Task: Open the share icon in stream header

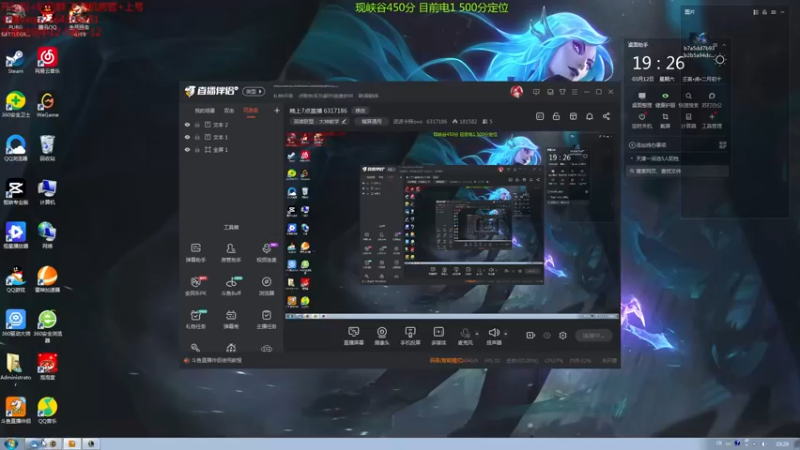Action: click(606, 116)
